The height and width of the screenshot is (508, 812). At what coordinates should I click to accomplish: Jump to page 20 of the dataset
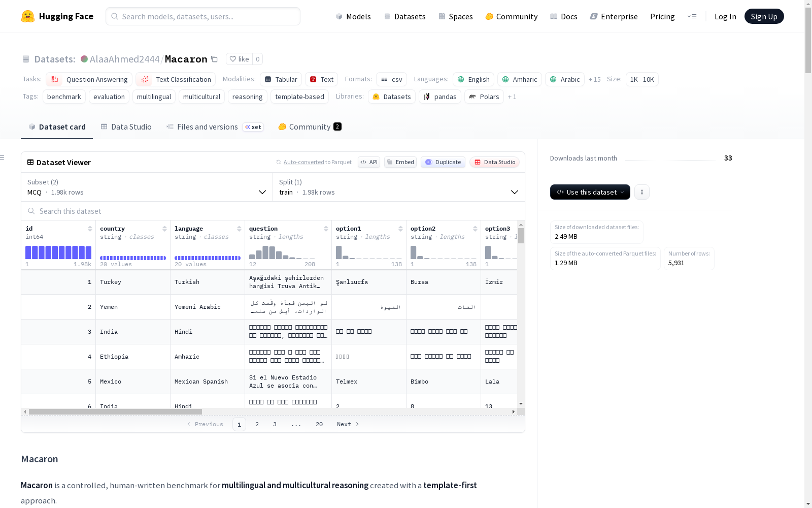(319, 424)
